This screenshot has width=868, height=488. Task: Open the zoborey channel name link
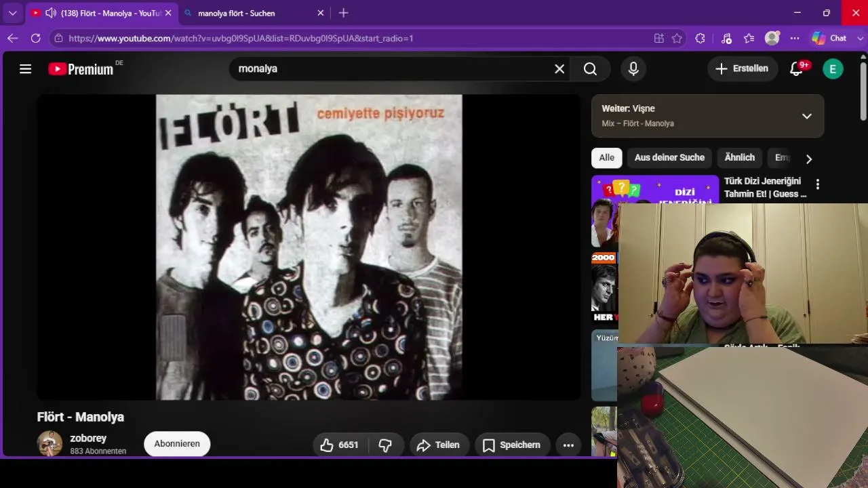point(88,438)
